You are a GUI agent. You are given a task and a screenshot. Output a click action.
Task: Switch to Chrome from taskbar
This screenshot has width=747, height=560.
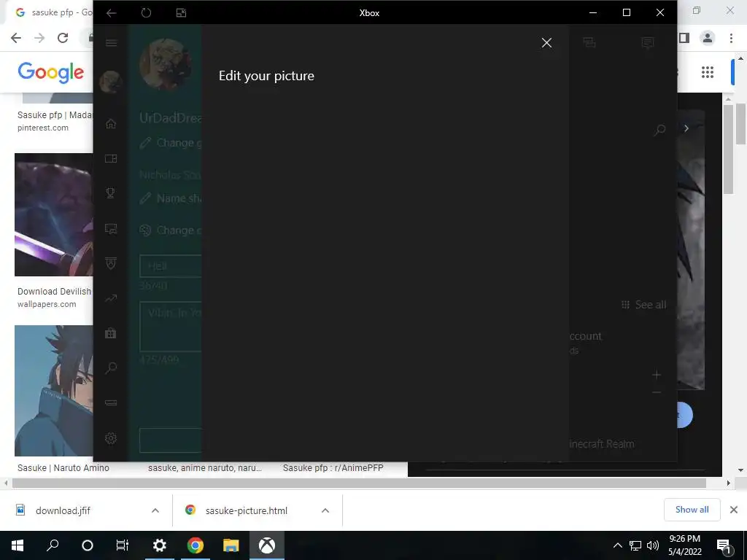coord(196,545)
